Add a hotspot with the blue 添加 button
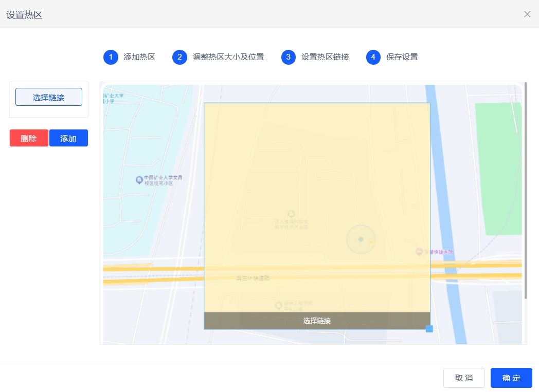The height and width of the screenshot is (392, 539). click(x=68, y=138)
